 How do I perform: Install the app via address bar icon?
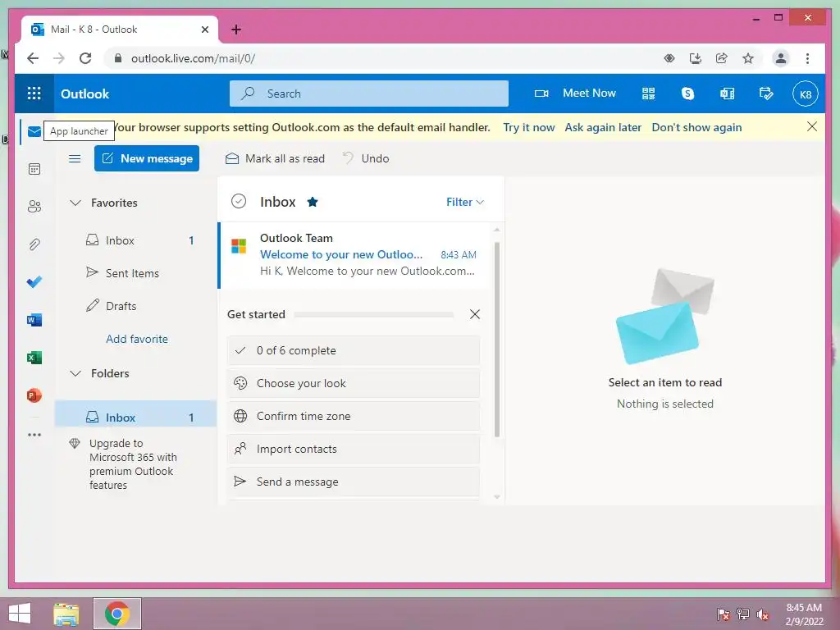coord(696,58)
